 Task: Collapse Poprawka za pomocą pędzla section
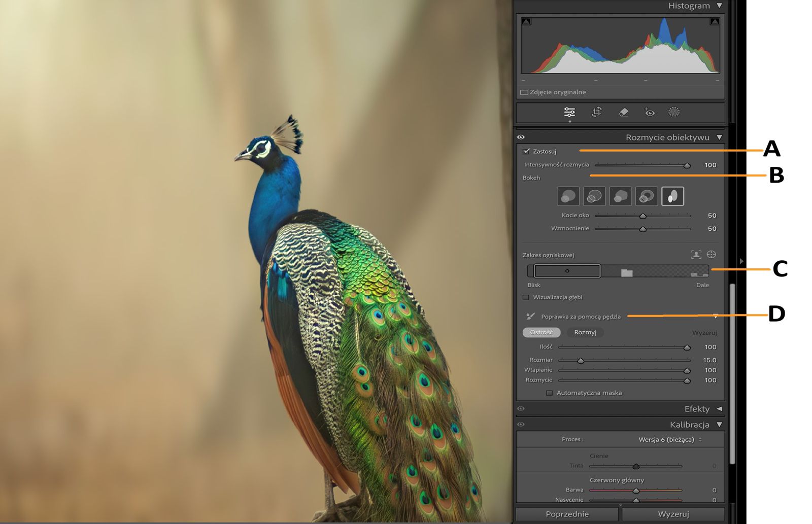click(x=716, y=317)
